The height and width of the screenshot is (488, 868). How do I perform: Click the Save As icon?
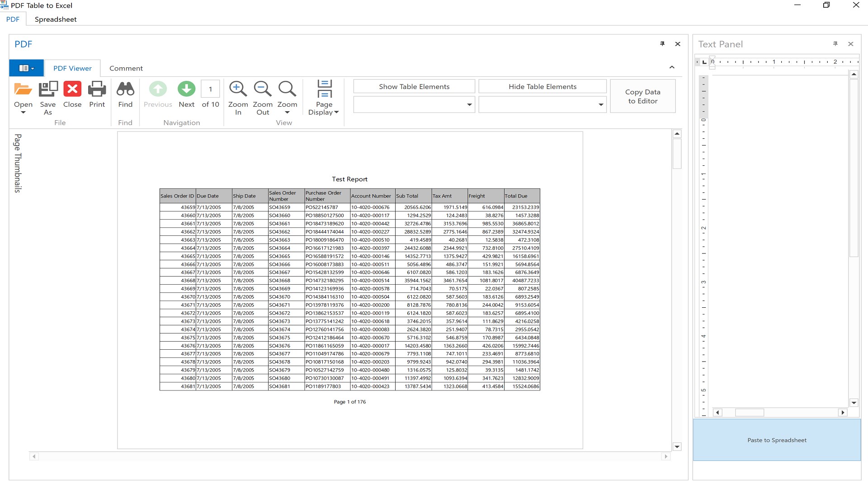coord(48,89)
